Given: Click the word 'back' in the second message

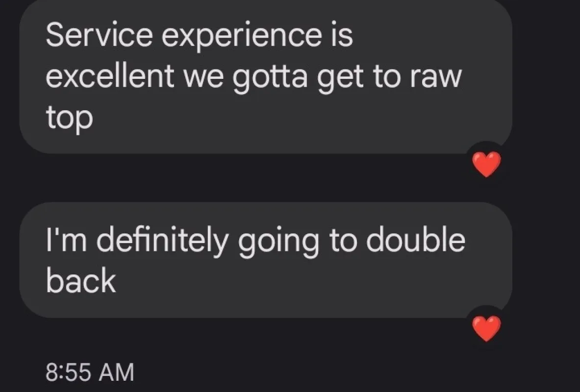Looking at the screenshot, I should tap(81, 280).
